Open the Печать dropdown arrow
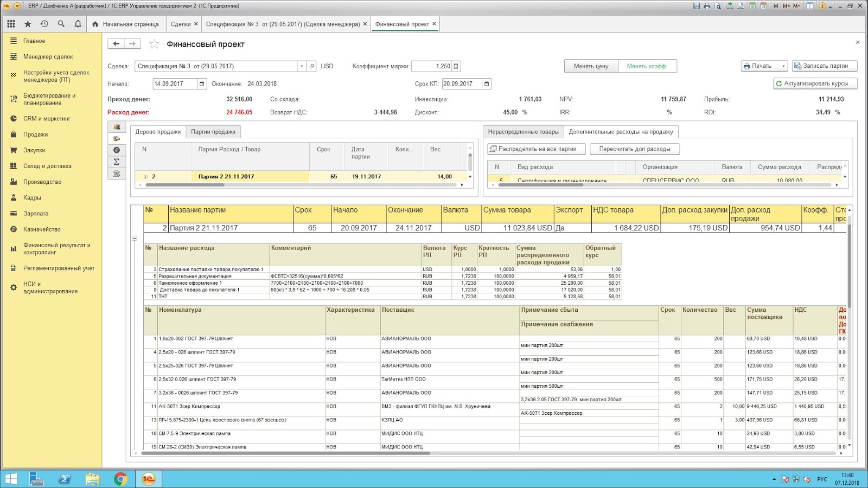 pos(783,66)
